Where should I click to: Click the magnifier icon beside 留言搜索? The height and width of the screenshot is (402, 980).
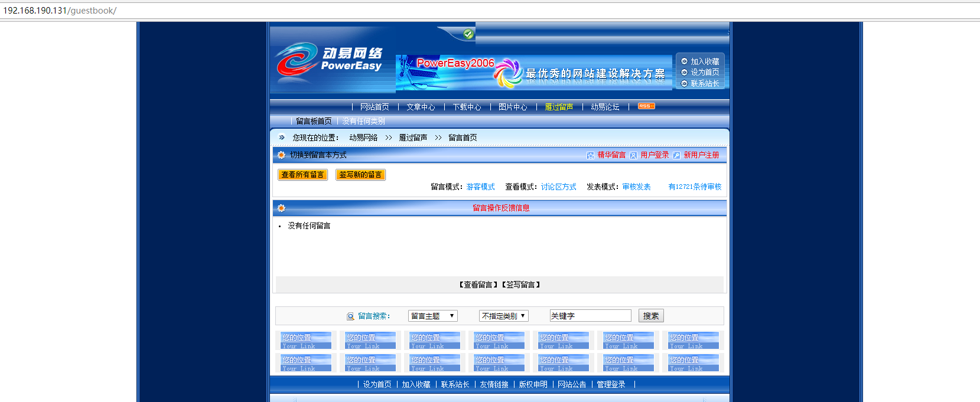(x=350, y=316)
